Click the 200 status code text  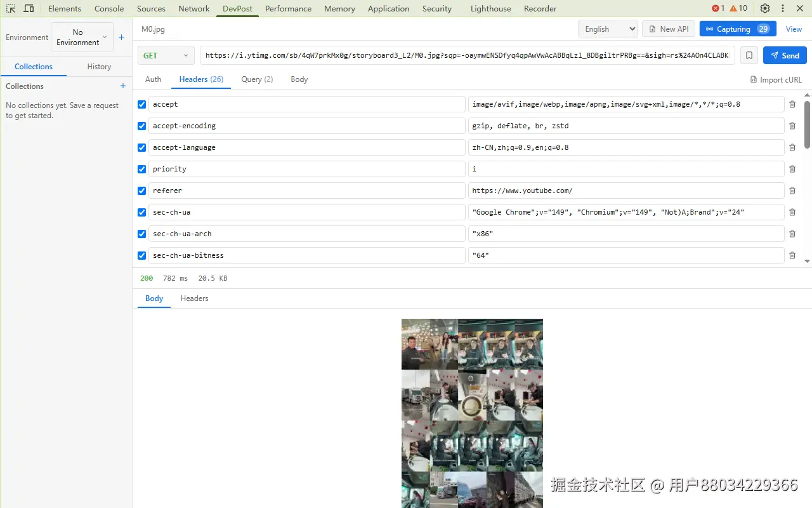tap(147, 278)
